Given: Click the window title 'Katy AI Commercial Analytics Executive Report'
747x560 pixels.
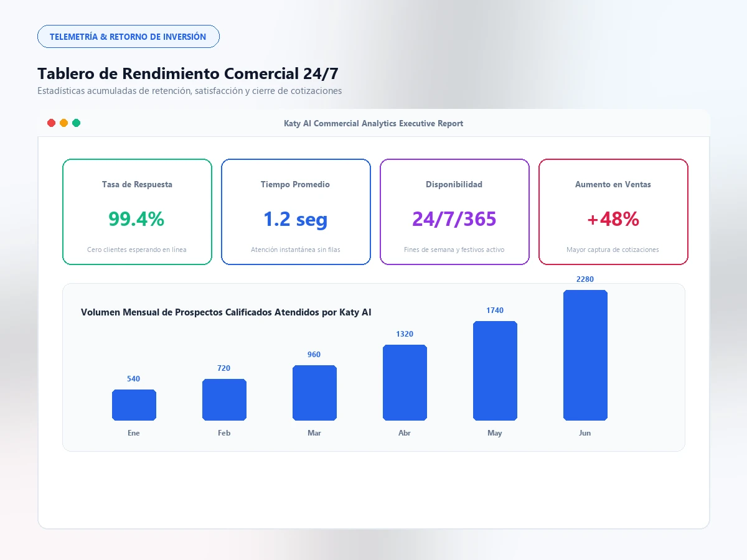Looking at the screenshot, I should (374, 123).
